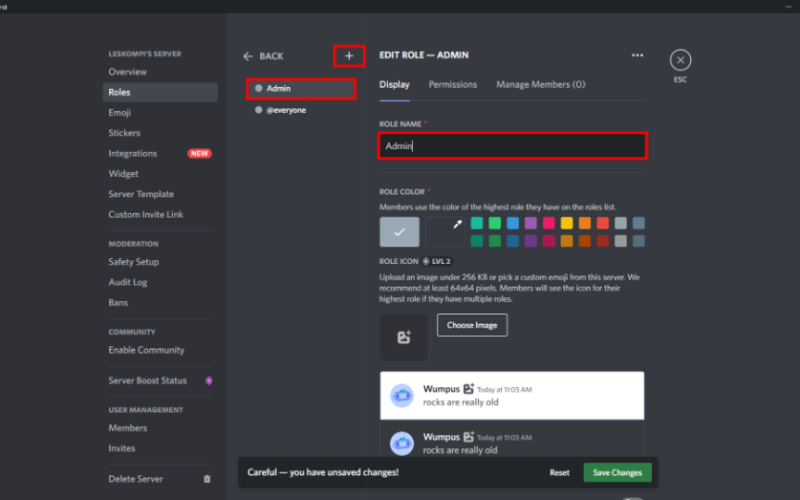Open Safety Setup page
This screenshot has height=500, width=800.
click(160, 262)
